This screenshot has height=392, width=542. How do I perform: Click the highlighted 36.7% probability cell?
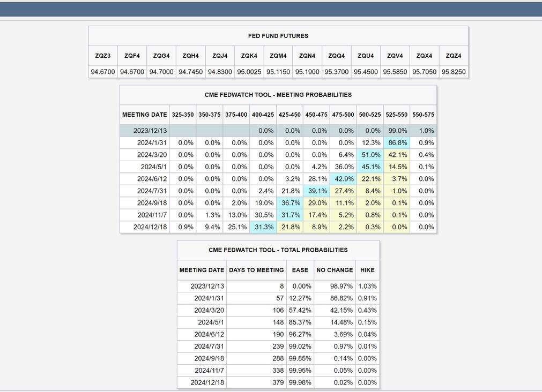(291, 203)
